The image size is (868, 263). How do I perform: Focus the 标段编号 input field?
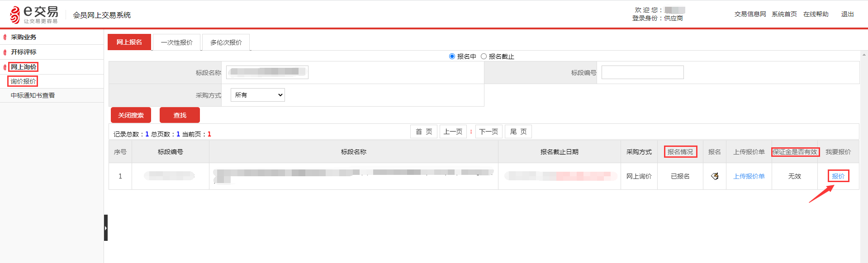[643, 72]
